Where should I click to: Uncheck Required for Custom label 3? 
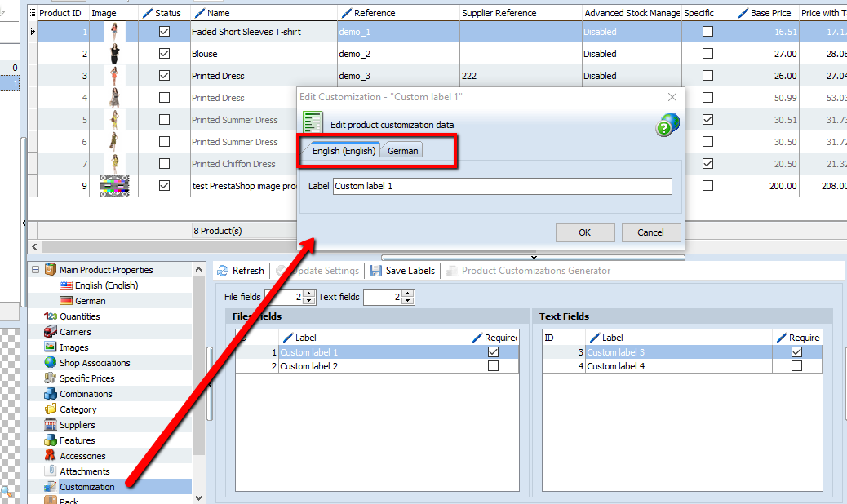coord(796,352)
